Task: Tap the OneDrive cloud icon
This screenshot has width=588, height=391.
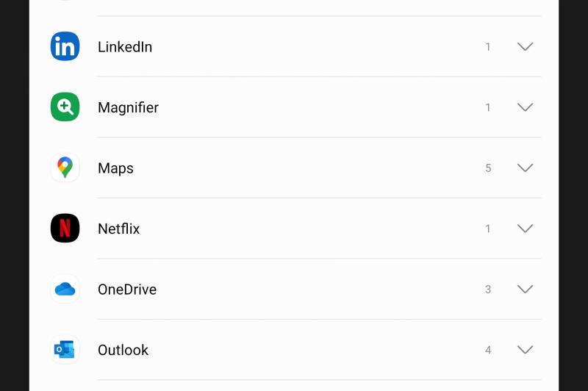Action: pos(65,289)
